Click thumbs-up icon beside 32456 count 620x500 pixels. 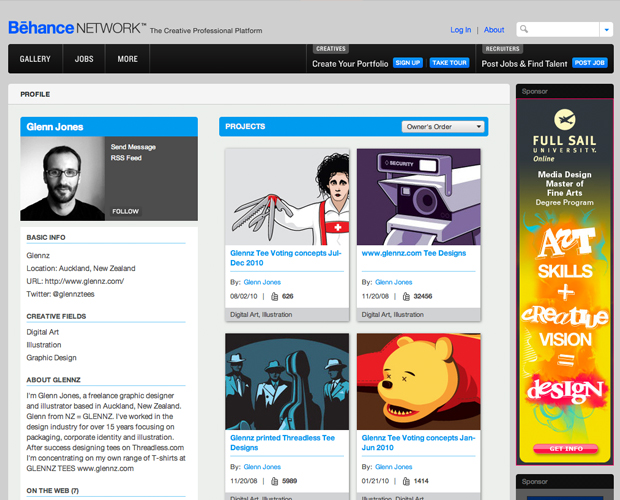[406, 296]
